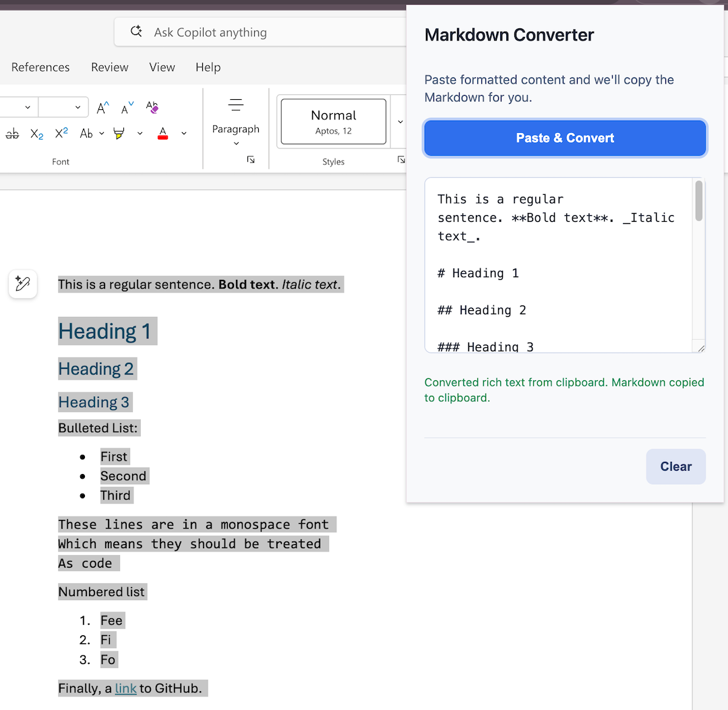Viewport: 728px width, 710px height.
Task: Open the font size dropdown
Action: 78,108
